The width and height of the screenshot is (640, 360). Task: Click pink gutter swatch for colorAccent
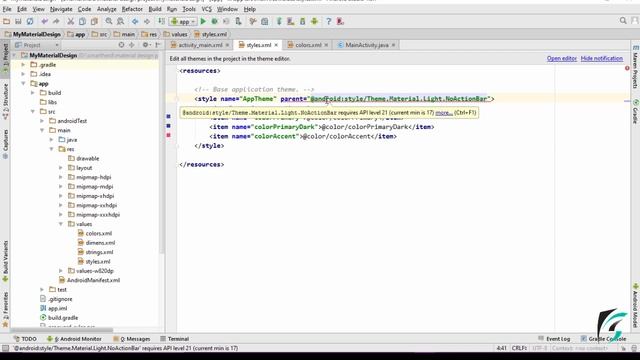pyautogui.click(x=169, y=135)
